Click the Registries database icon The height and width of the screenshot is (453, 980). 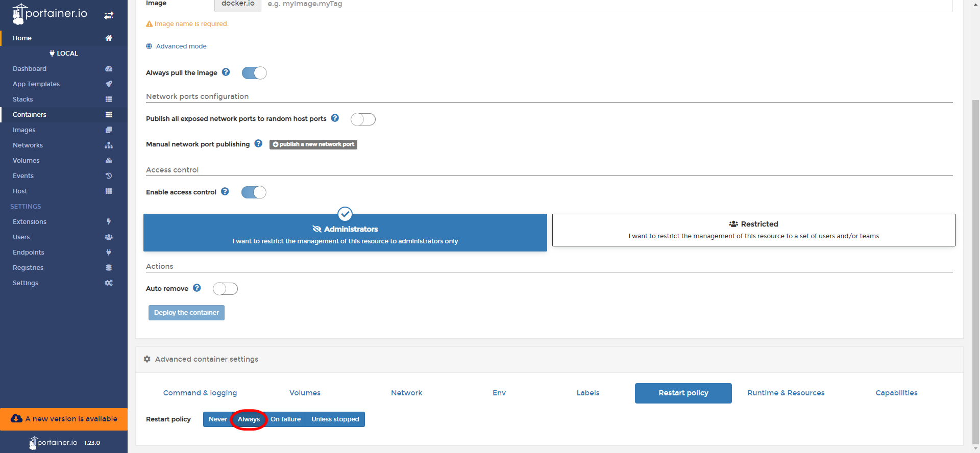pos(109,267)
